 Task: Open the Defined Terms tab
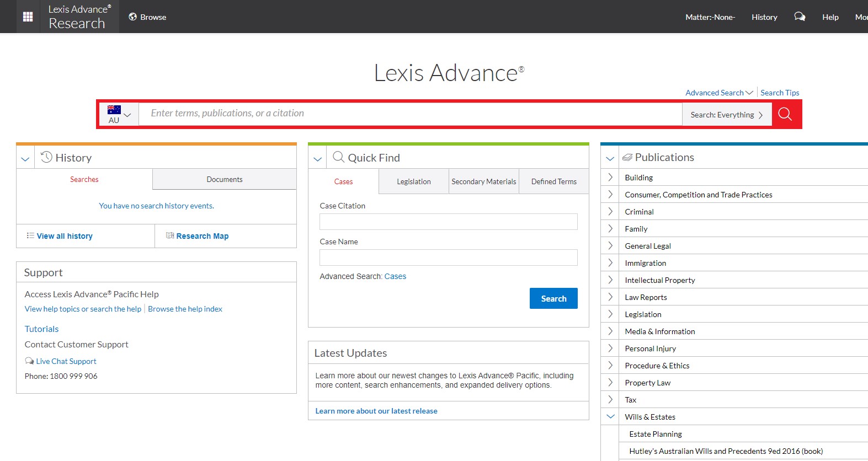coord(554,181)
